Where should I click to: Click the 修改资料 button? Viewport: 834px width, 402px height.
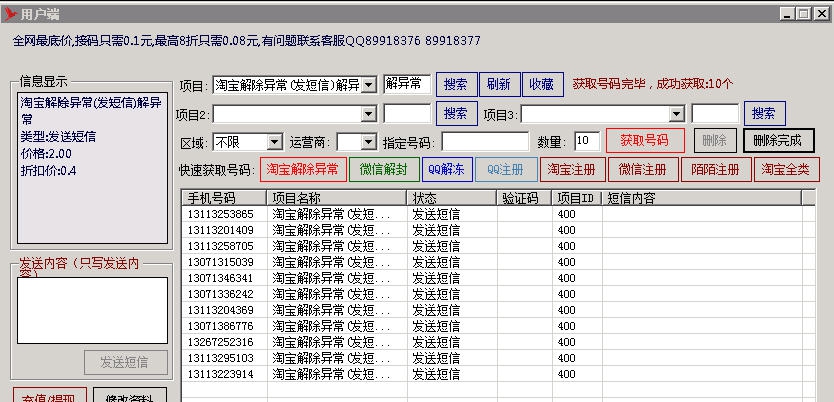(x=130, y=395)
